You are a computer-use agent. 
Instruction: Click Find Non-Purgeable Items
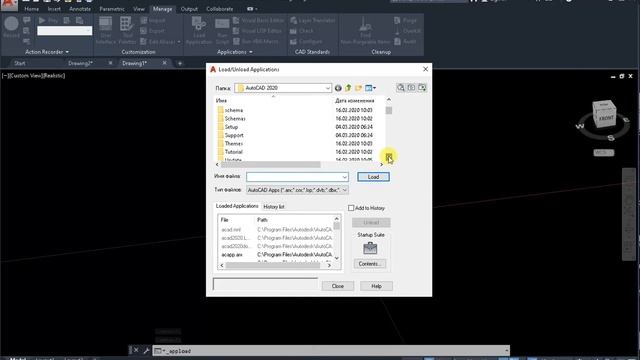(365, 31)
